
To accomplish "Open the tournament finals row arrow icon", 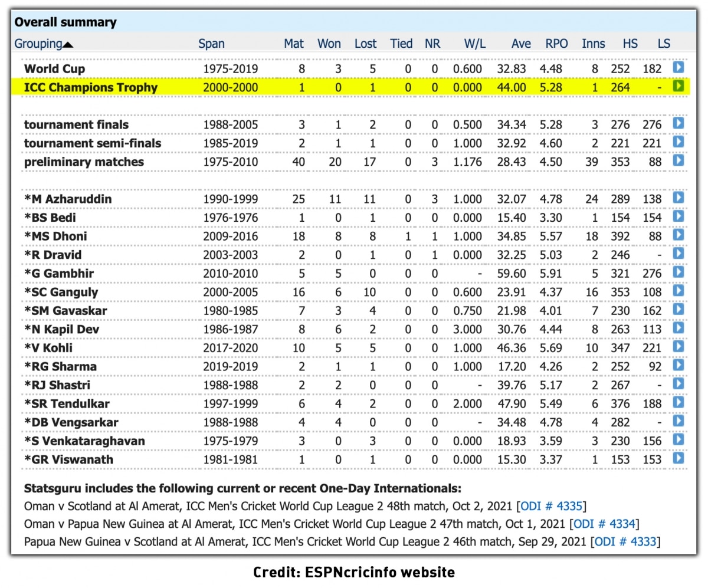I will 678,124.
